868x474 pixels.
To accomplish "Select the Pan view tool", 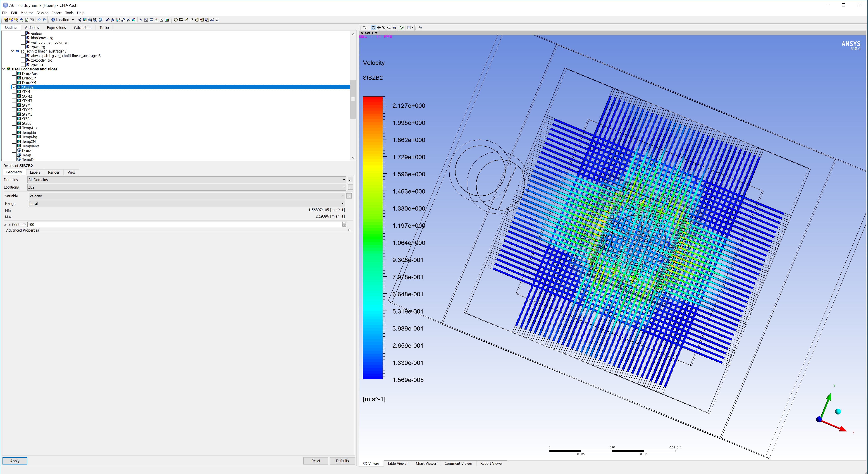I will click(379, 28).
